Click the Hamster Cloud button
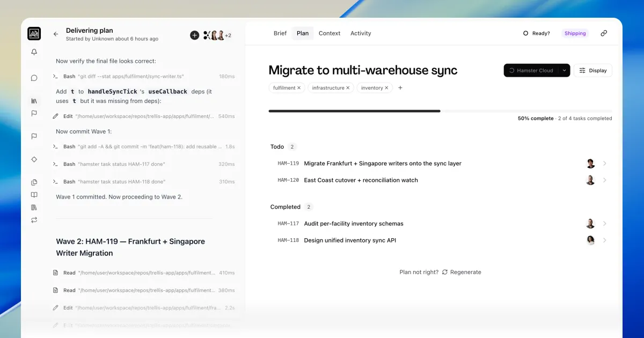This screenshot has width=644, height=338. [531, 70]
